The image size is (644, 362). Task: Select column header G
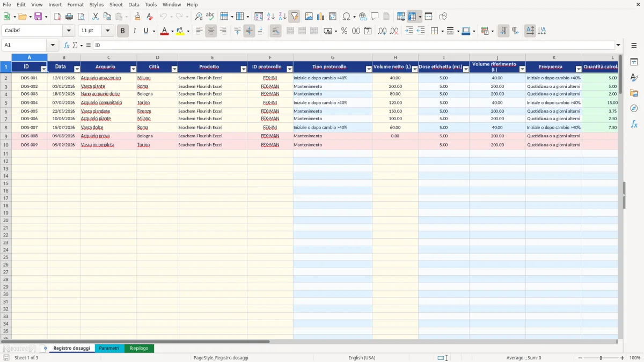coord(333,57)
